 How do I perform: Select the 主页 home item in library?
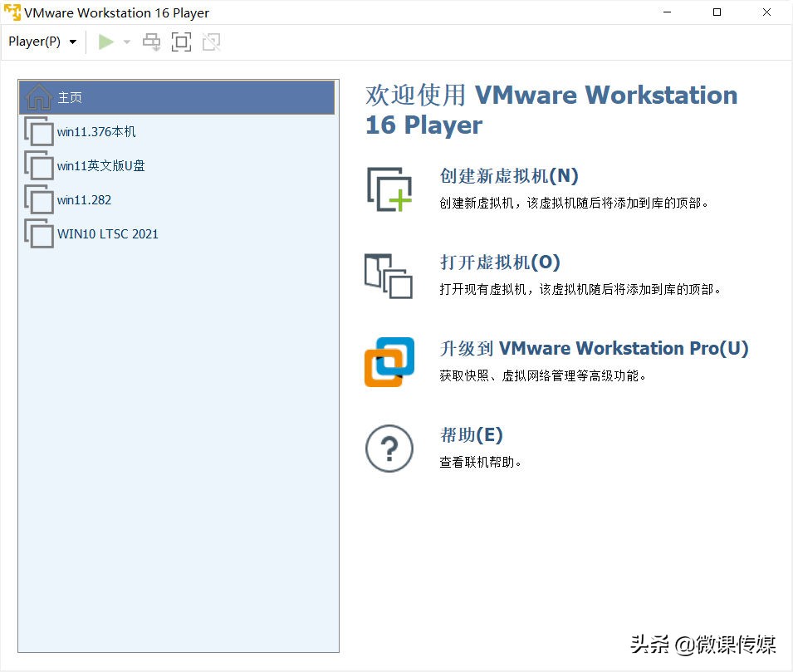177,97
